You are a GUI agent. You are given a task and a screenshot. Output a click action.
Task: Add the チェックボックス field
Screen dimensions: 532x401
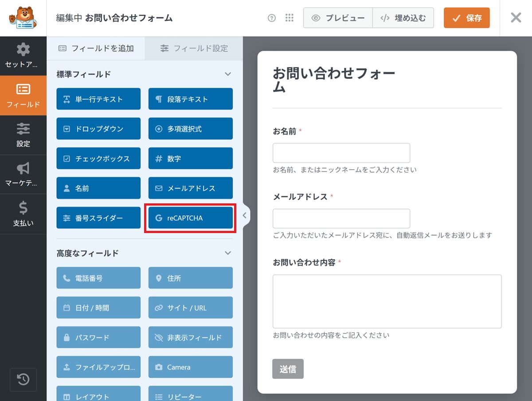(98, 159)
